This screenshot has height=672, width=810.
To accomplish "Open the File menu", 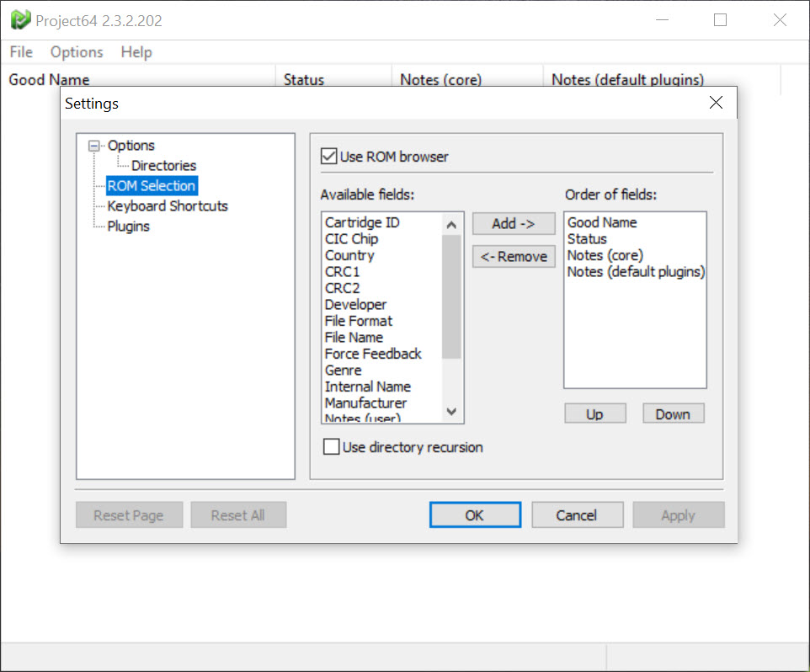I will pyautogui.click(x=21, y=52).
